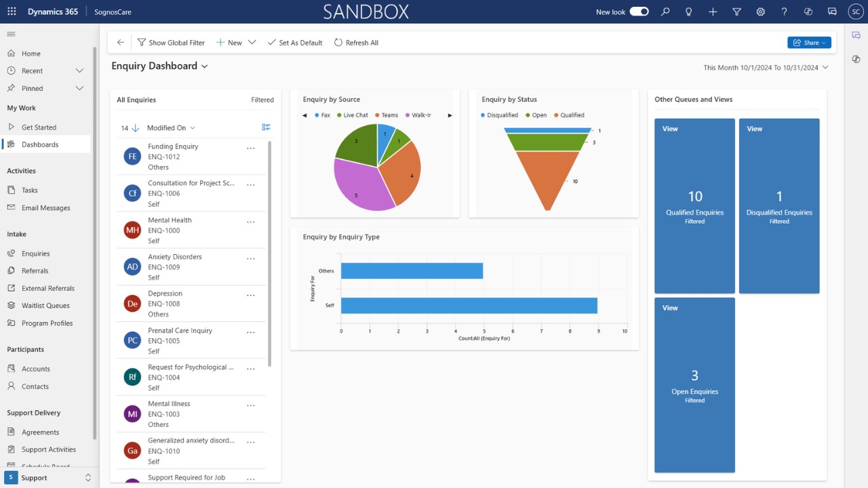Open the Enquiry Dashboard selector dropdown

205,66
